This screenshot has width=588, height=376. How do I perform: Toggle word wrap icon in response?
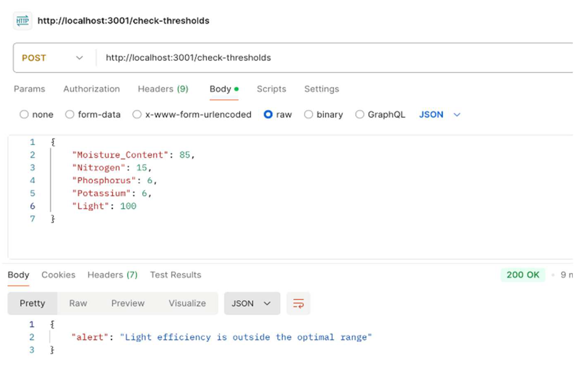(x=298, y=303)
